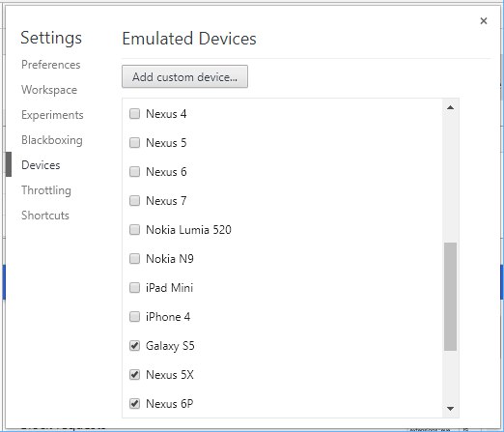Click the Nexus 6 label text
504x432 pixels.
click(x=166, y=172)
